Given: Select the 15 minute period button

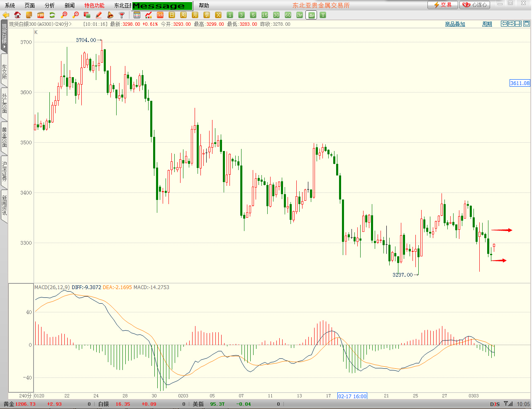Looking at the screenshot, I should click(265, 15).
